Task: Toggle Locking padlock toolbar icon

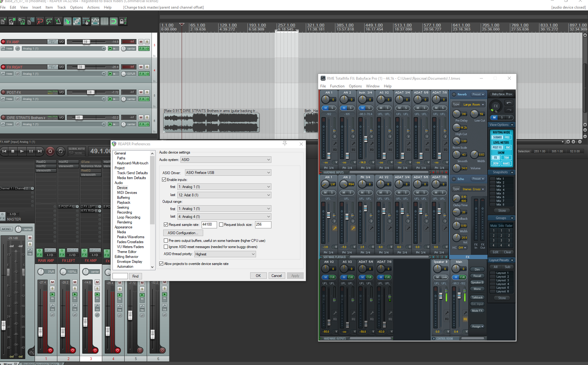Action: click(123, 21)
